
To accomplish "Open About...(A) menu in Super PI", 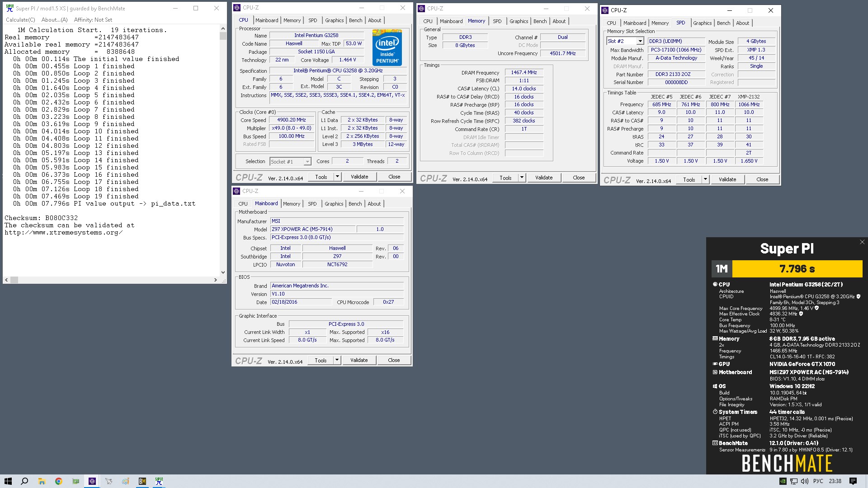I will pos(55,20).
